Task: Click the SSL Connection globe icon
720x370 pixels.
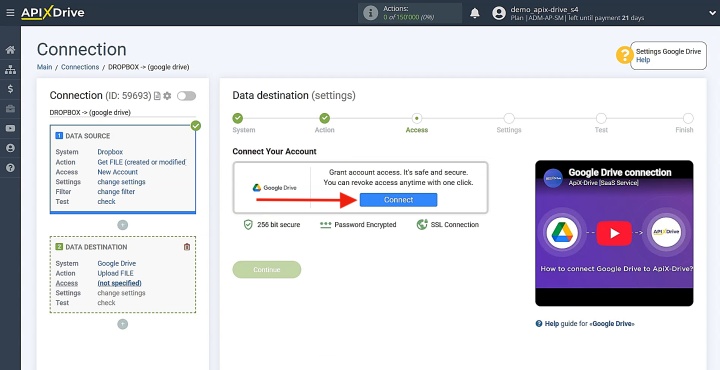Action: 422,224
